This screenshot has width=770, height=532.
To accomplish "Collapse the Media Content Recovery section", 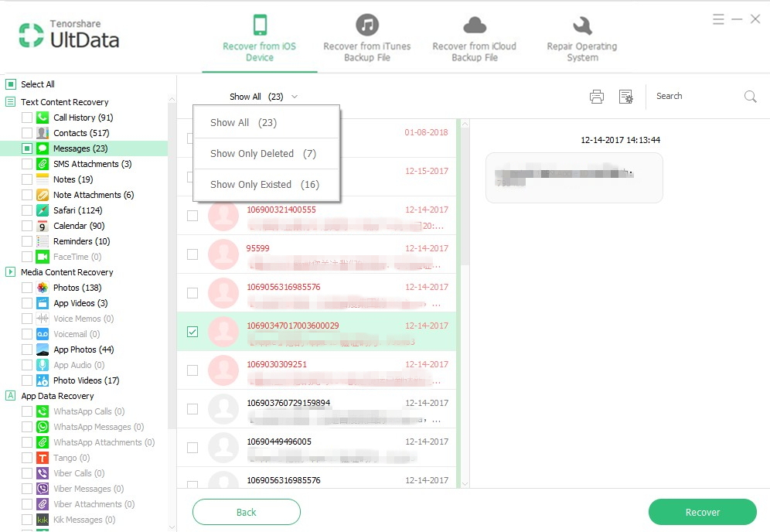I will 10,271.
